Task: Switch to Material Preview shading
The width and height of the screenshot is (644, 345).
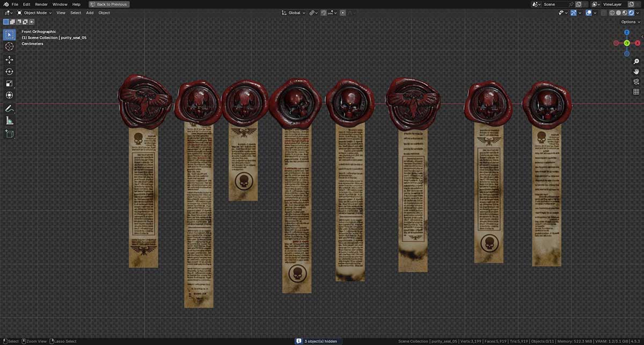Action: (x=625, y=13)
